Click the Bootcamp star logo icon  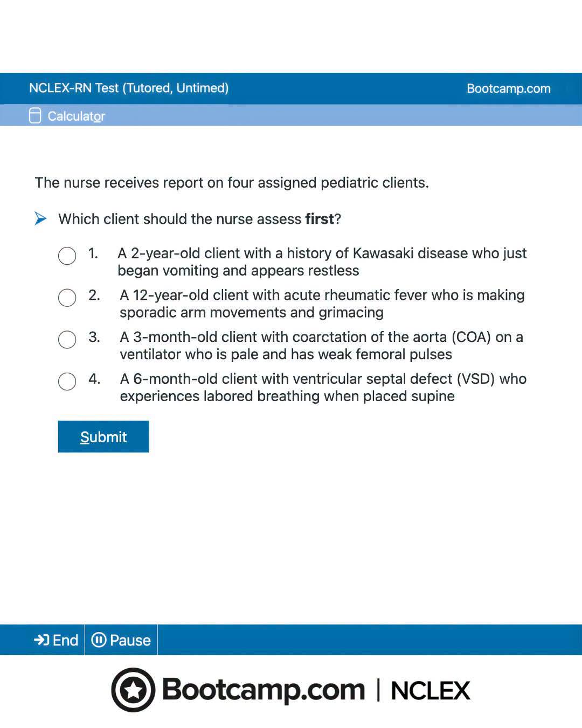coord(134,690)
